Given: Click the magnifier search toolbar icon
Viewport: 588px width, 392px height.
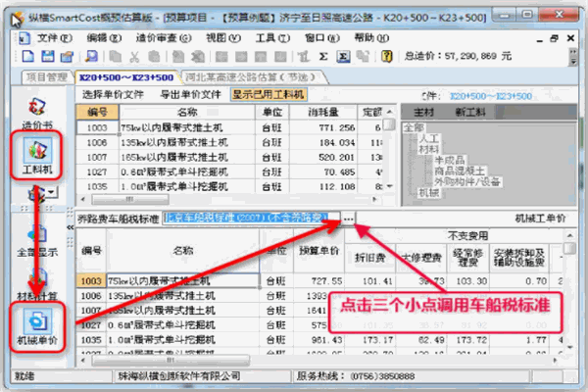Looking at the screenshot, I should tap(91, 56).
